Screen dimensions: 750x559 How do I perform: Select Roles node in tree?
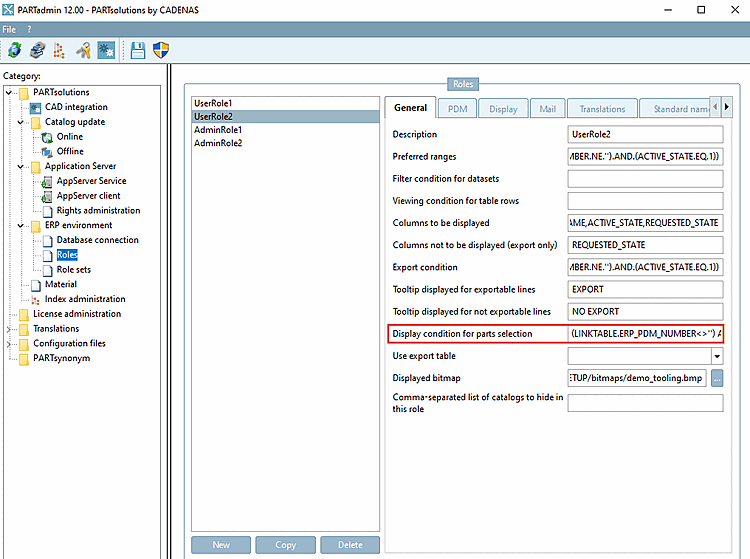(x=67, y=255)
